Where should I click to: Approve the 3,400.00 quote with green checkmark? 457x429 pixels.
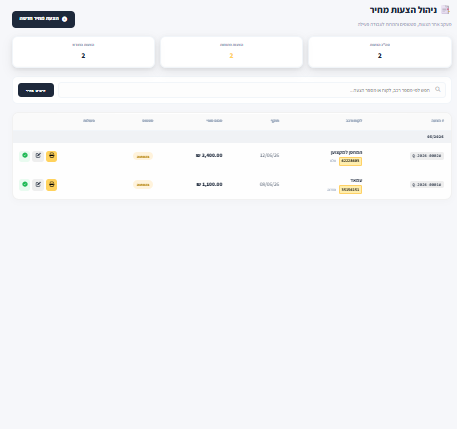coord(25,156)
